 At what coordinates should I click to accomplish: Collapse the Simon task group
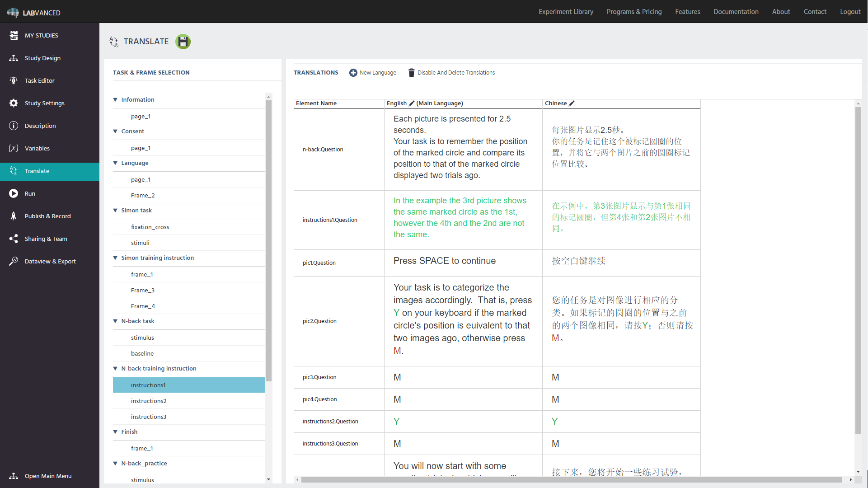tap(115, 211)
